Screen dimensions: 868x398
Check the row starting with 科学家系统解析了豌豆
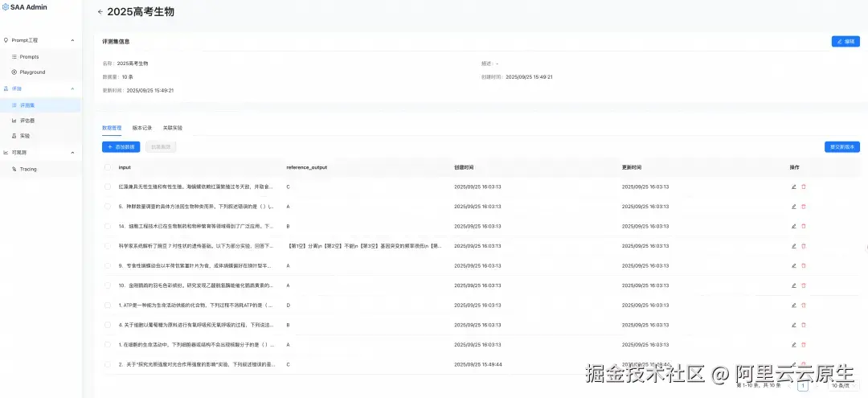(108, 246)
